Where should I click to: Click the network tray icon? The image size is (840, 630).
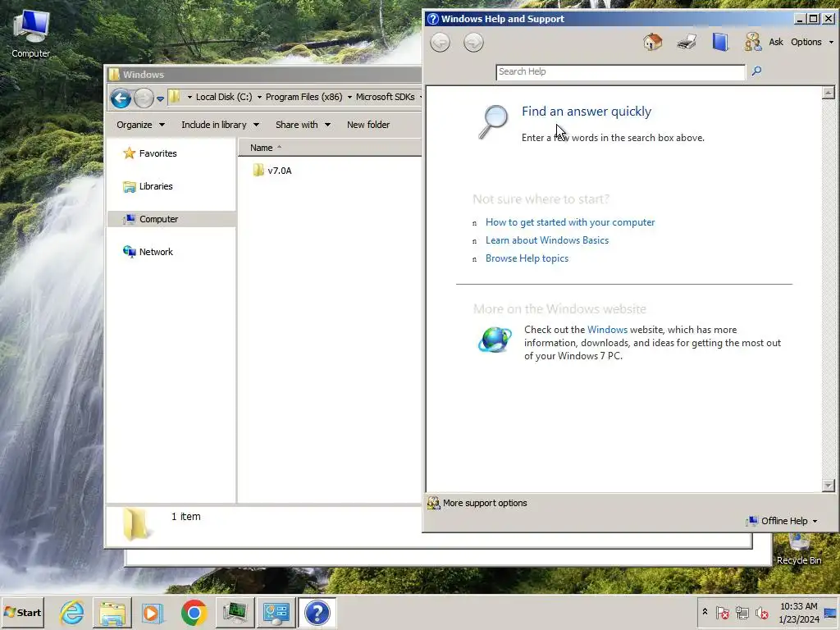click(x=742, y=612)
